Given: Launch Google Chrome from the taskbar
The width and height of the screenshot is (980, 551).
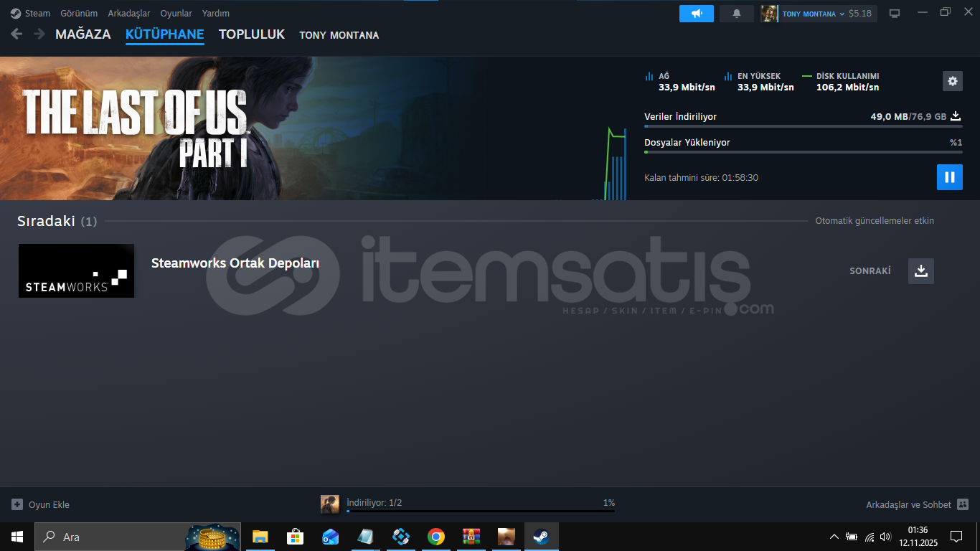Looking at the screenshot, I should 435,537.
